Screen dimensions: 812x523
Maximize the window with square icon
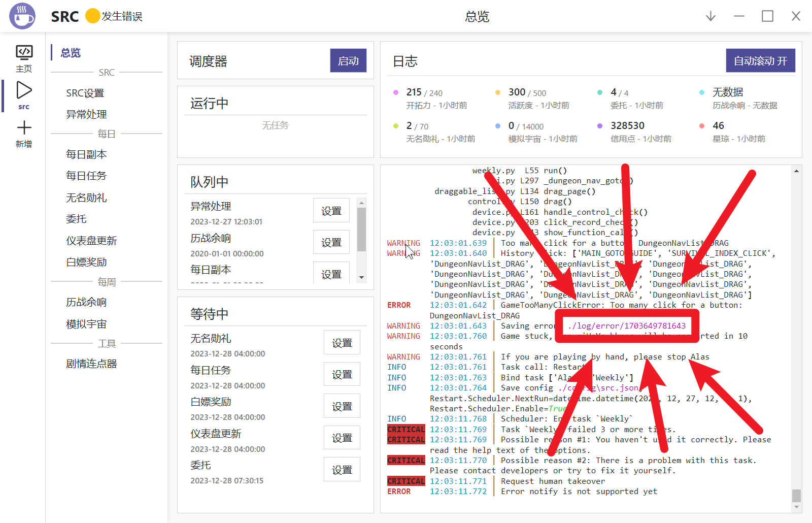pos(767,16)
